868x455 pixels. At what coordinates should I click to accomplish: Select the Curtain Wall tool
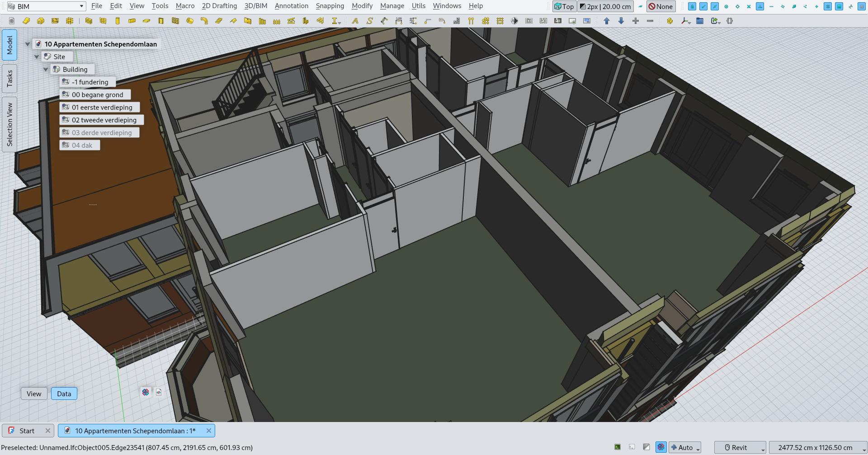coord(103,21)
